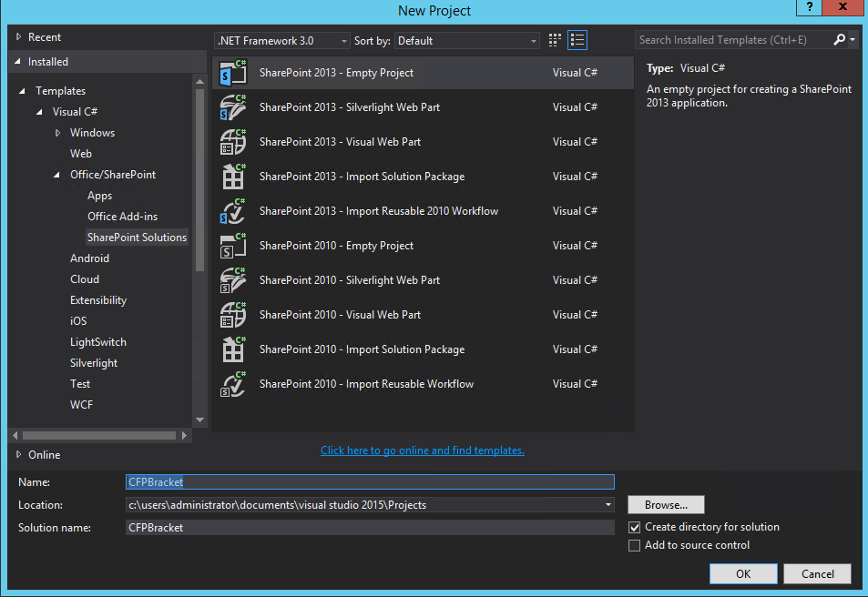Expand the Windows tree node
The image size is (868, 597).
[x=57, y=133]
